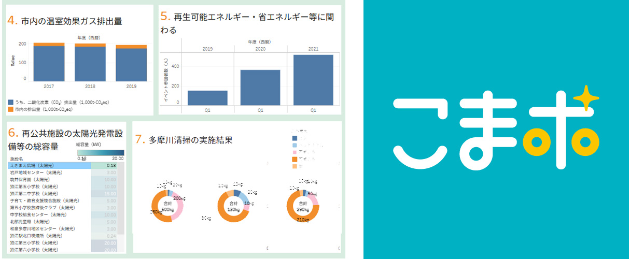Select えきまえ広場（太陽光） row
The image size is (644, 259).
(x=49, y=165)
